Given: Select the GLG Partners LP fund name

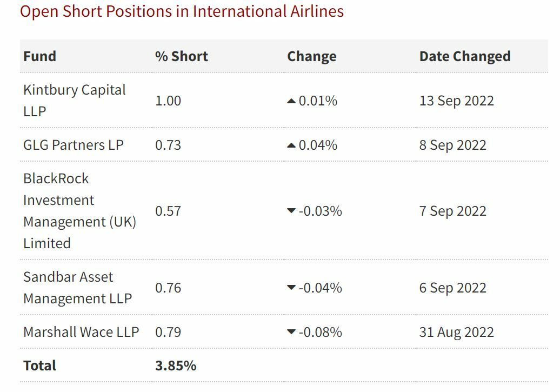Looking at the screenshot, I should 73,145.
